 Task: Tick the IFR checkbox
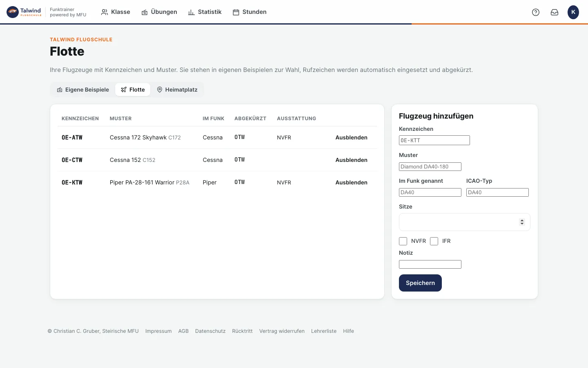coord(434,241)
